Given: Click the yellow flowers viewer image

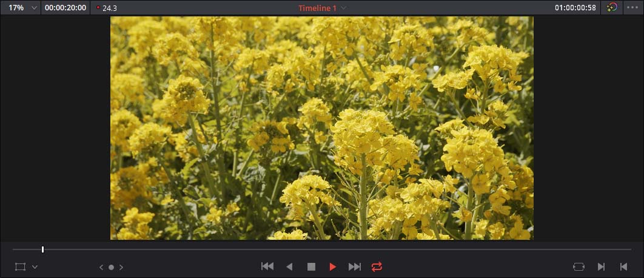Looking at the screenshot, I should click(x=322, y=128).
